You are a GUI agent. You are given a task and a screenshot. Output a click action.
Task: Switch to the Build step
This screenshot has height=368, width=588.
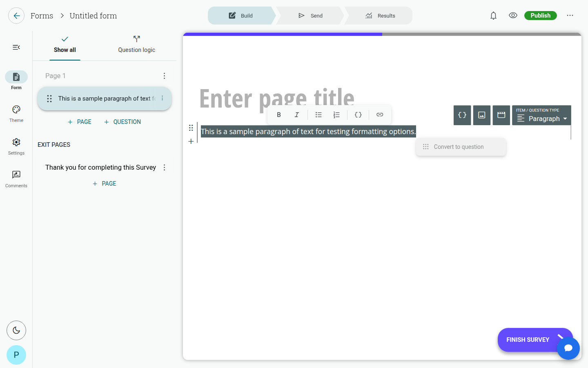click(241, 16)
